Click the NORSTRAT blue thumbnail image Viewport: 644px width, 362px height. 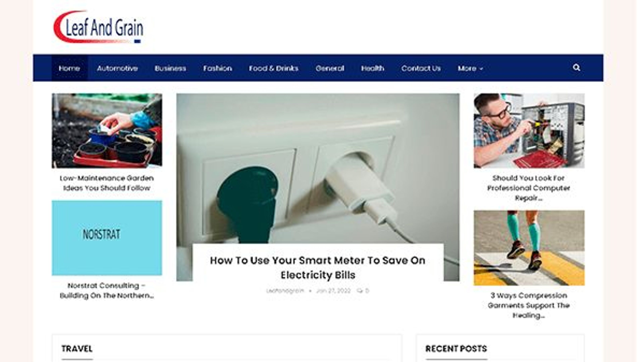(107, 238)
